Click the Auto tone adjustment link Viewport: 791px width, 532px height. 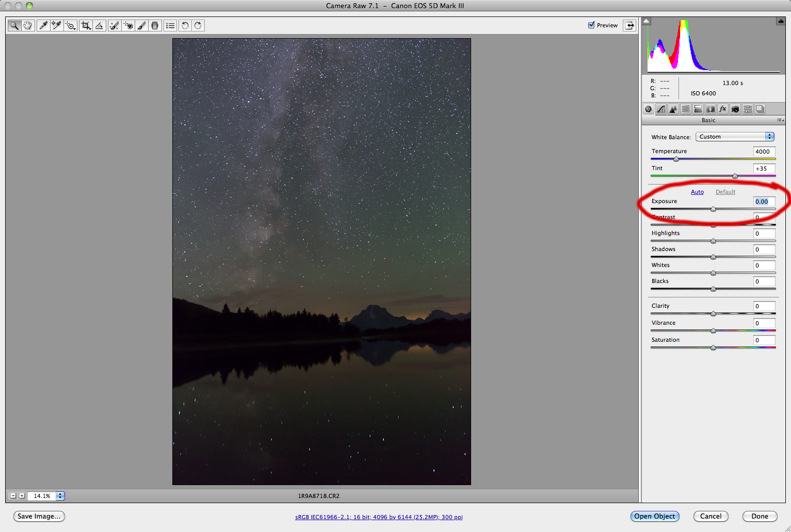(x=697, y=191)
